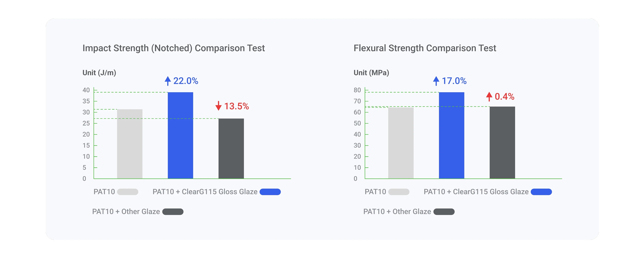Select the blue ClearG115 swatch in Flexural legend
Image resolution: width=644 pixels, height=258 pixels.
point(541,192)
